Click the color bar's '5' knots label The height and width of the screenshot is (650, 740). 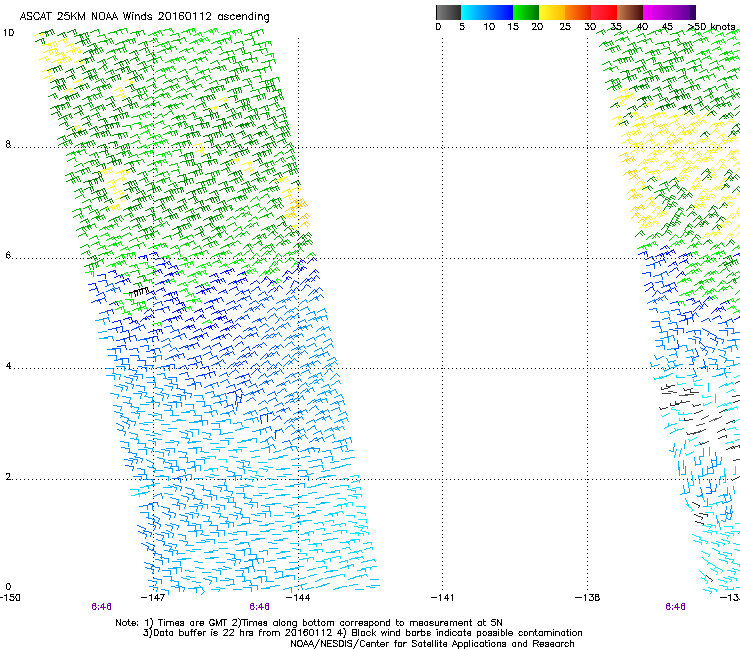[x=462, y=27]
